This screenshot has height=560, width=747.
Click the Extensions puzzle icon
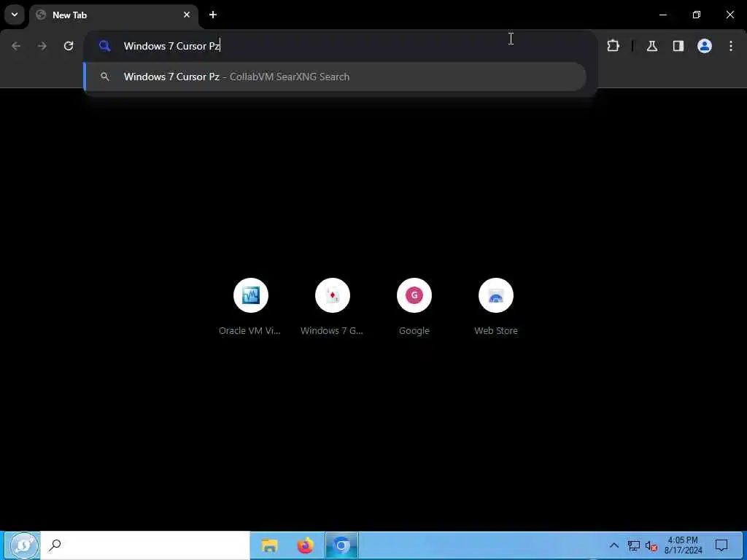tap(613, 46)
